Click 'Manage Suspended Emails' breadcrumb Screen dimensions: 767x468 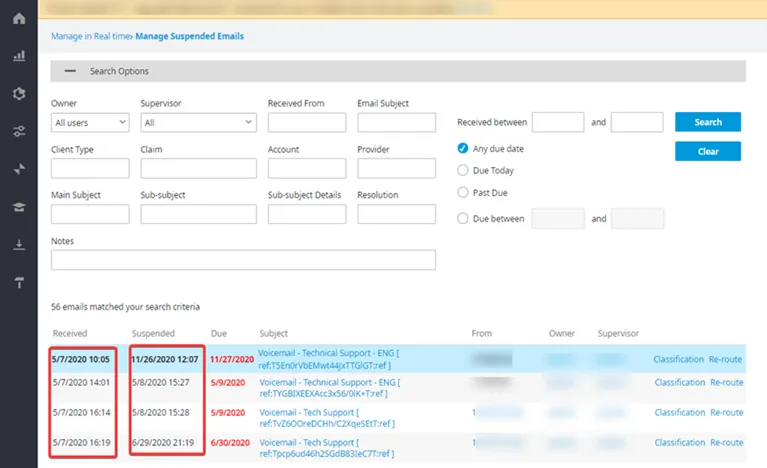[x=189, y=36]
